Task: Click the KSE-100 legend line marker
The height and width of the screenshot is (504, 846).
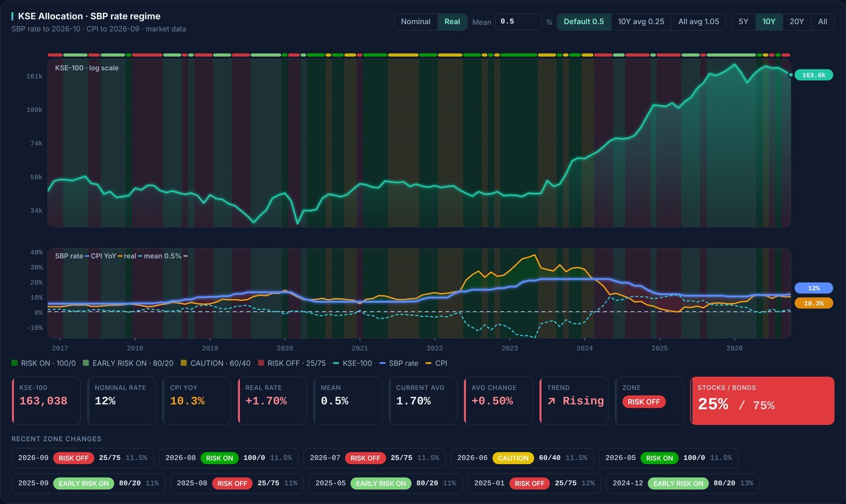Action: tap(336, 363)
